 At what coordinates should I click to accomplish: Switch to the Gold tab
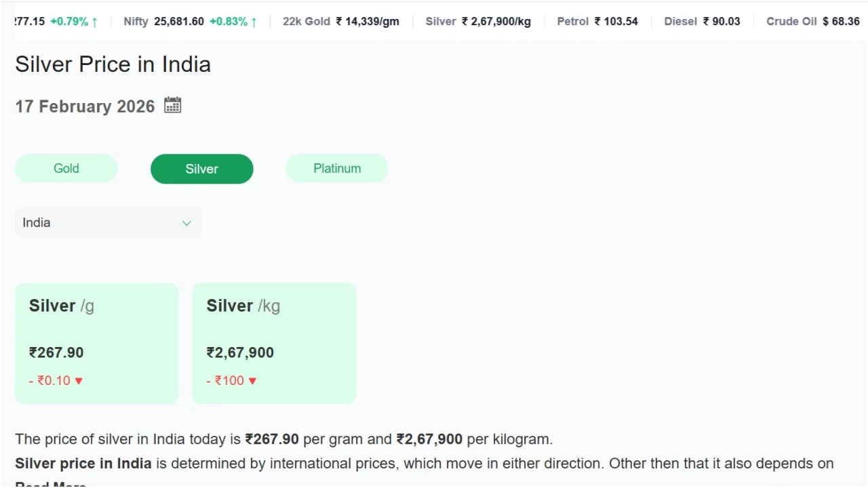coord(66,169)
